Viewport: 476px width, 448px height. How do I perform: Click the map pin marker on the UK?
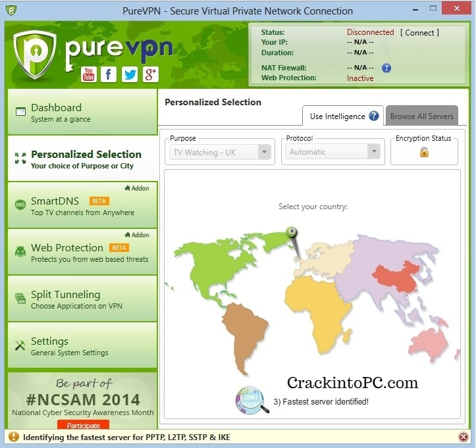(x=292, y=232)
